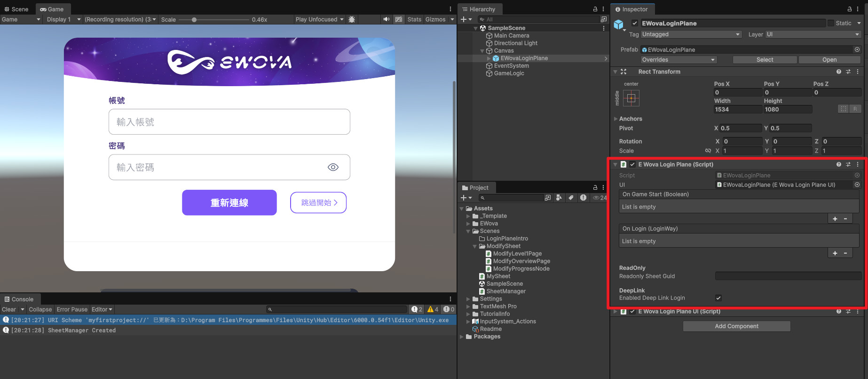Toggle Stats in Game view

coord(414,19)
